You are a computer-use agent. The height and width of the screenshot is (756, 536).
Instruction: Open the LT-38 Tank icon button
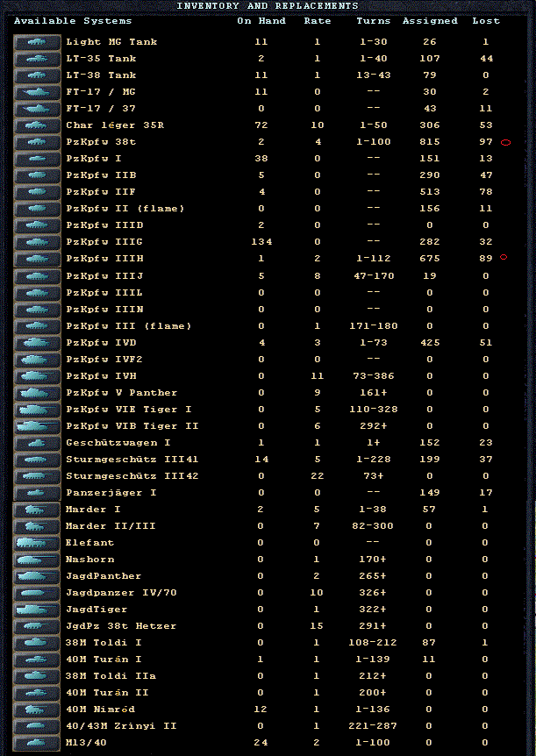point(38,75)
